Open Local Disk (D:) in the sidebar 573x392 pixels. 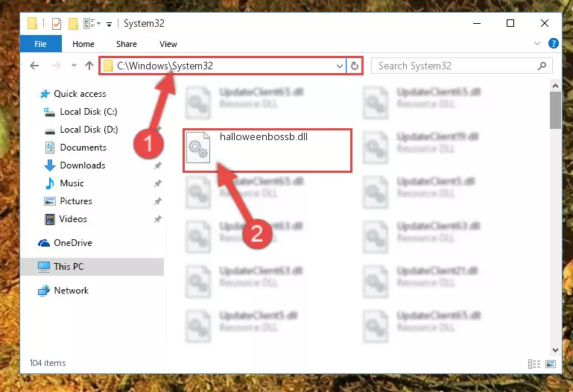tap(89, 130)
